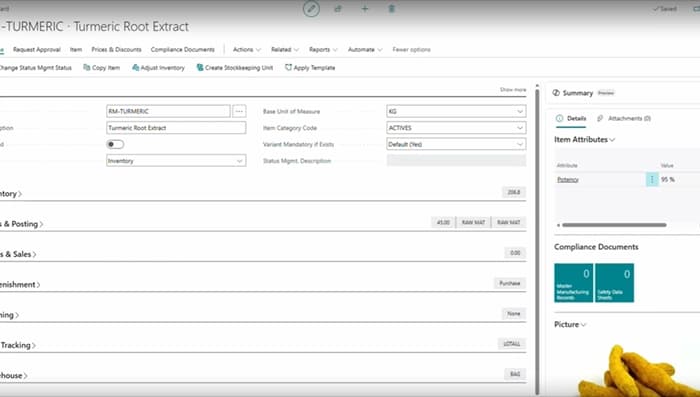700x397 pixels.
Task: Click the plus new item icon
Action: [365, 8]
